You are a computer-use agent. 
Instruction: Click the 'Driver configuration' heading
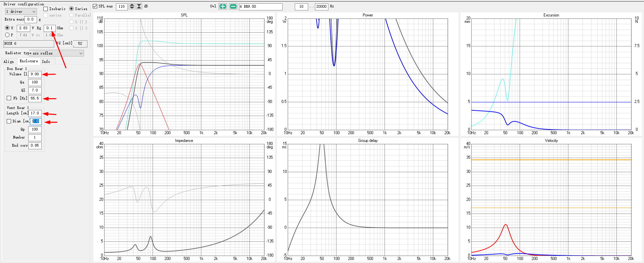click(x=24, y=4)
